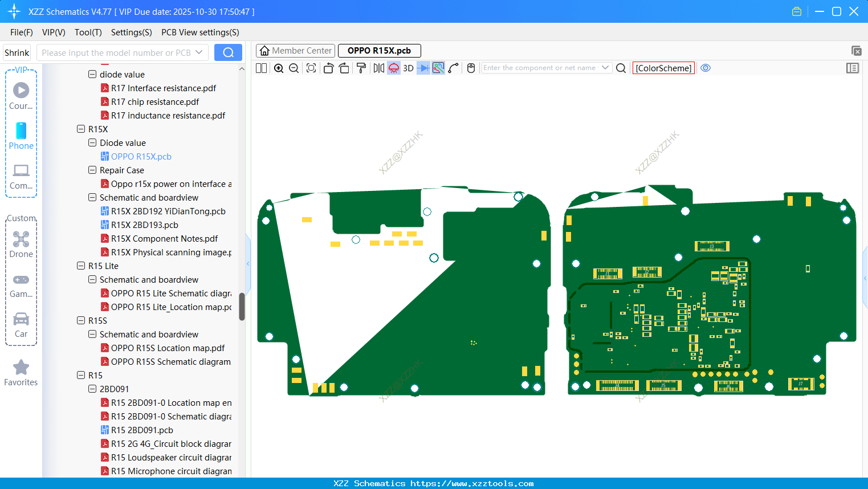Open the XZZ website link in status bar

[x=472, y=483]
